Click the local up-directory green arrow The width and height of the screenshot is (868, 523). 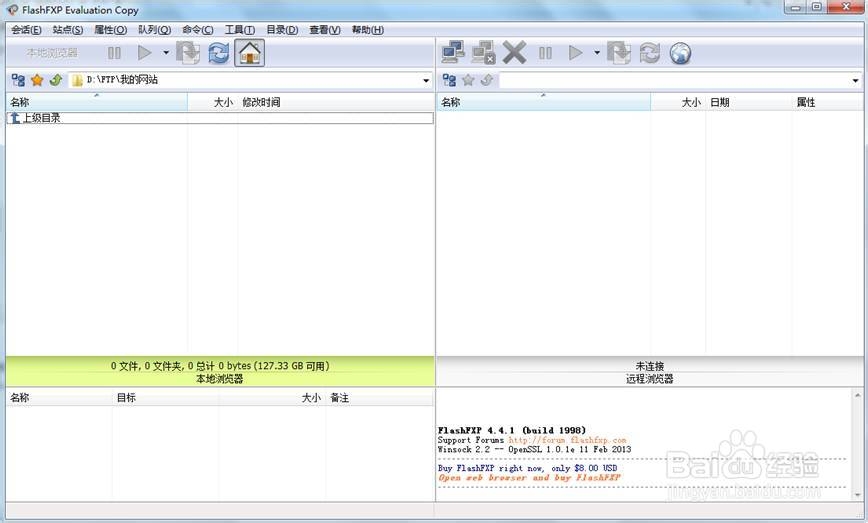(55, 80)
